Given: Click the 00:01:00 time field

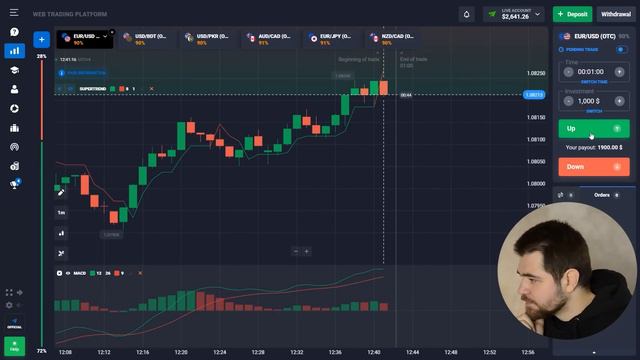Looking at the screenshot, I should (591, 72).
